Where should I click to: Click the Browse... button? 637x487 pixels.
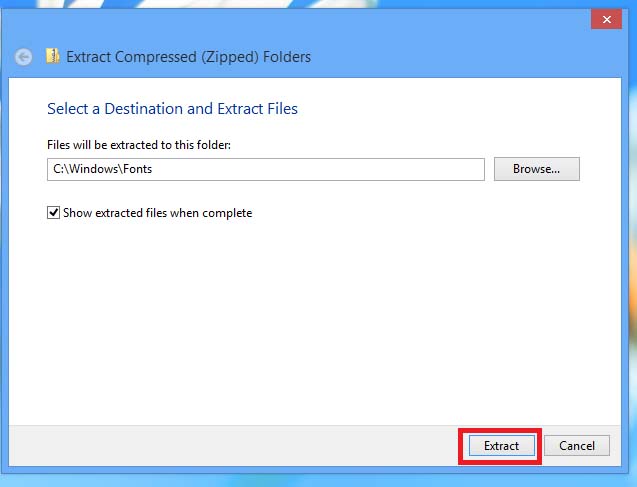(x=537, y=169)
